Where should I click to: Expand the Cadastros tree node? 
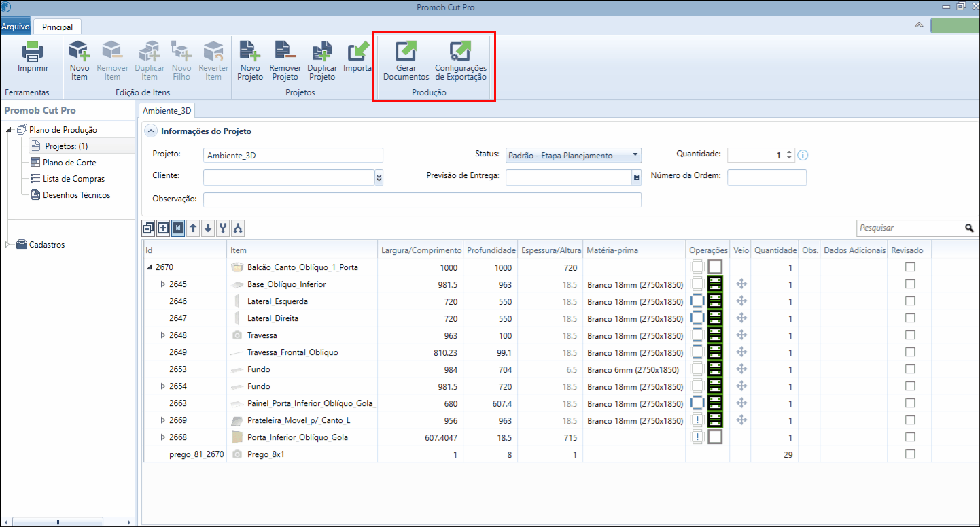coord(9,245)
